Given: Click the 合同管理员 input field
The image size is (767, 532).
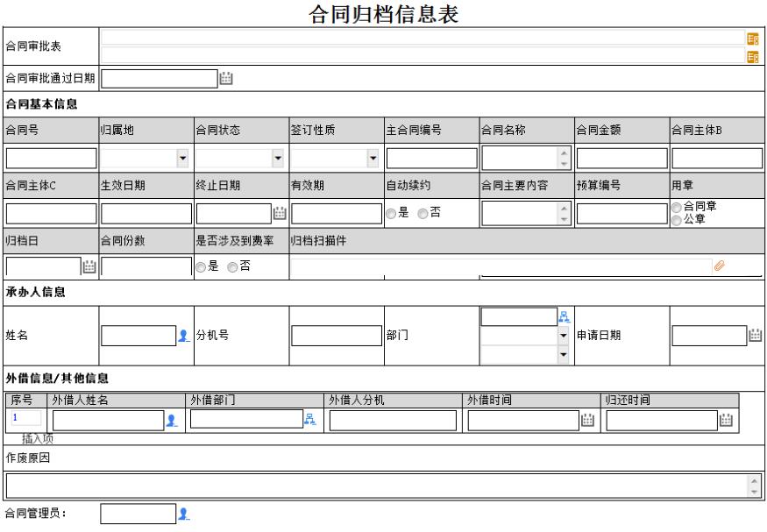Looking at the screenshot, I should point(138,514).
